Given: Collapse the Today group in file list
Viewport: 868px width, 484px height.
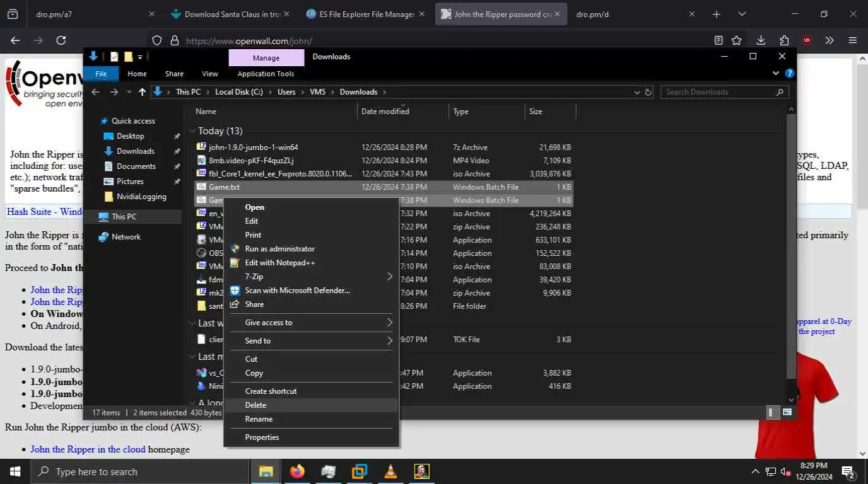Looking at the screenshot, I should [192, 131].
